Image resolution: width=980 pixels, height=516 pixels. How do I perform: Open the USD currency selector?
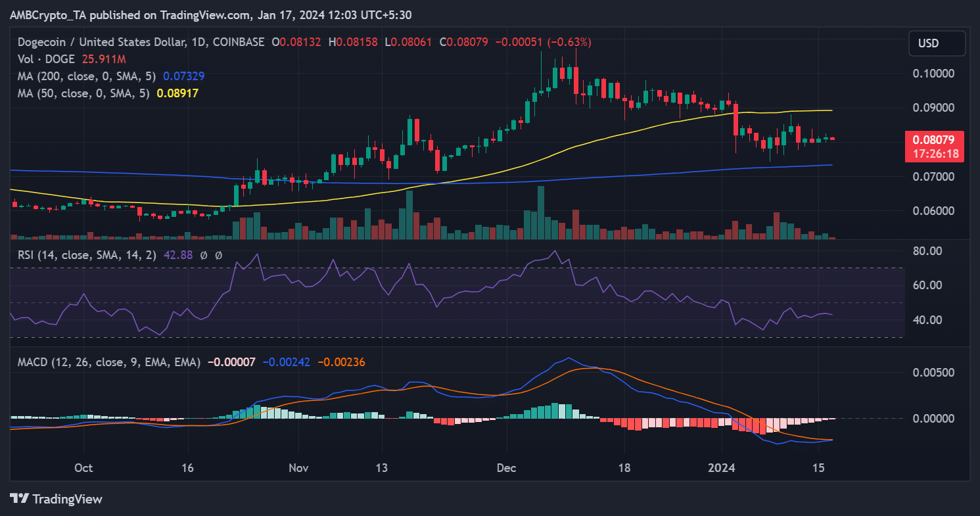click(937, 43)
